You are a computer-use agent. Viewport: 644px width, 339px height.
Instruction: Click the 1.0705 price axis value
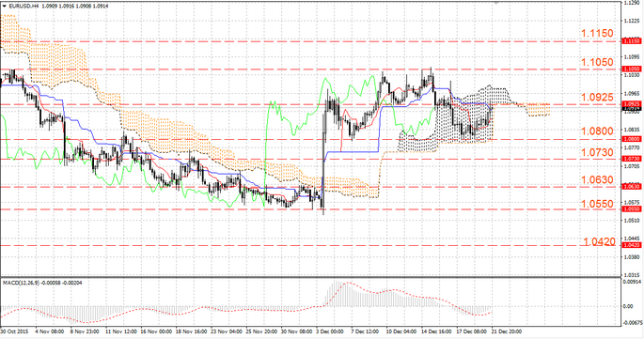[x=632, y=166]
